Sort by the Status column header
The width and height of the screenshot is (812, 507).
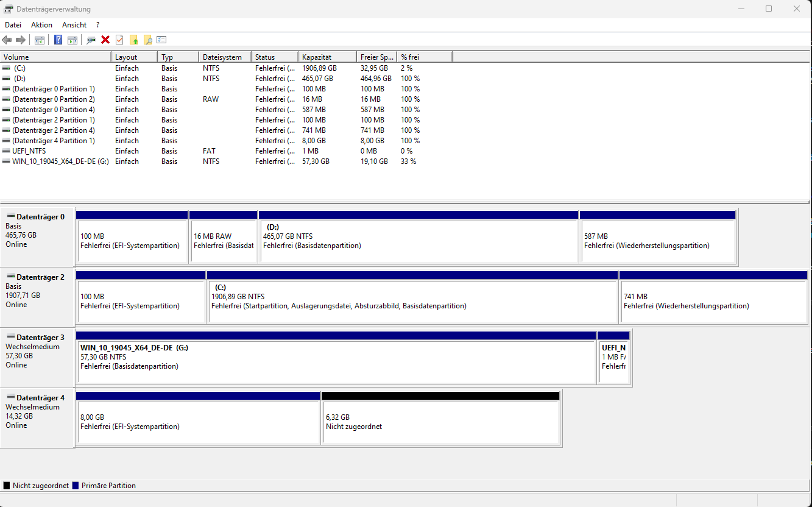tap(275, 57)
